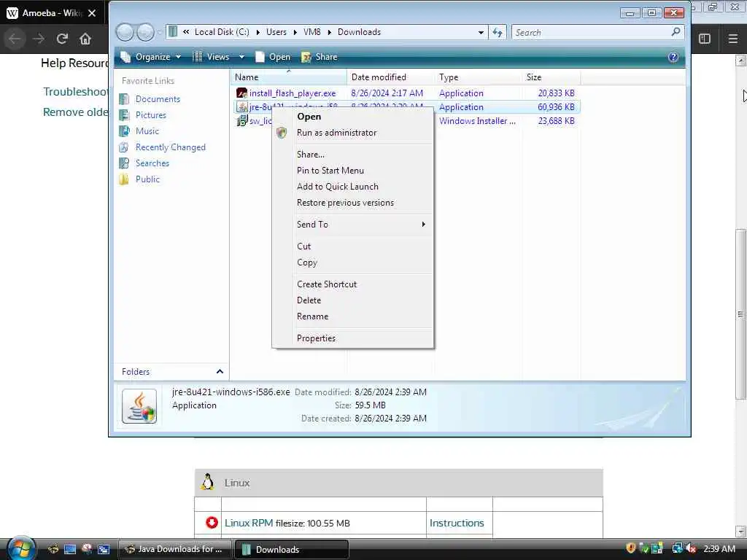Choose Cut in the context menu
This screenshot has height=560, width=747.
pos(353,246)
